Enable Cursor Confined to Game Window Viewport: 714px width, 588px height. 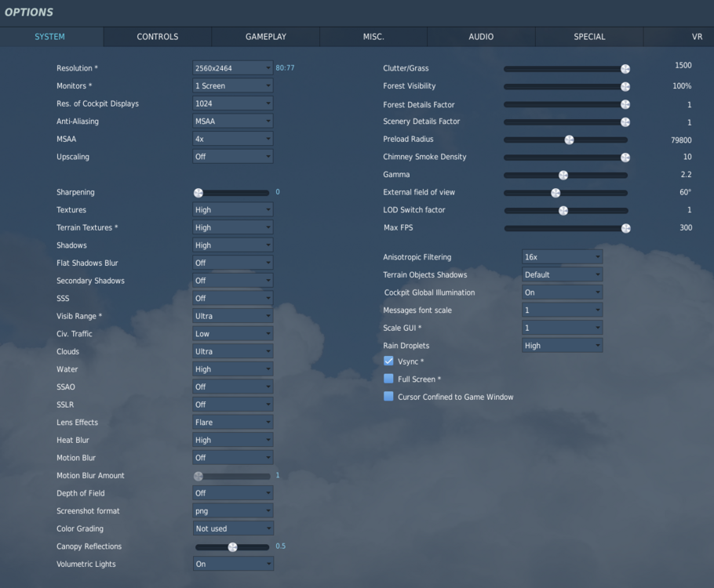tap(388, 397)
